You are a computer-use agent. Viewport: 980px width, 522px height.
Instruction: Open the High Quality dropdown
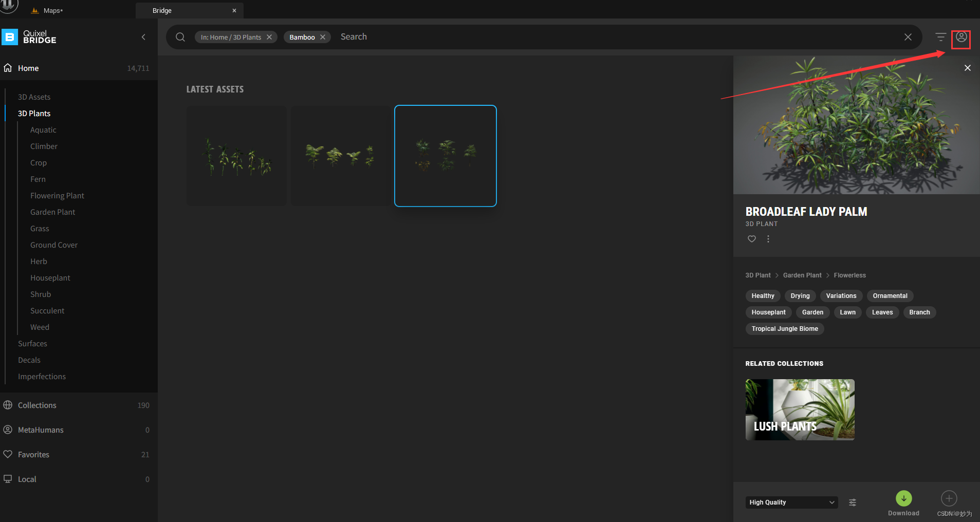pyautogui.click(x=792, y=502)
